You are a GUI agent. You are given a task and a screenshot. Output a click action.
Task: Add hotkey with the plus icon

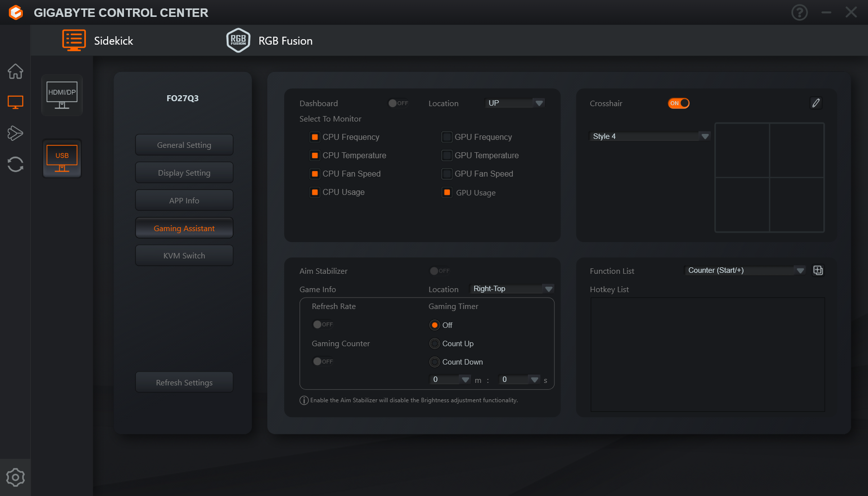tap(818, 270)
